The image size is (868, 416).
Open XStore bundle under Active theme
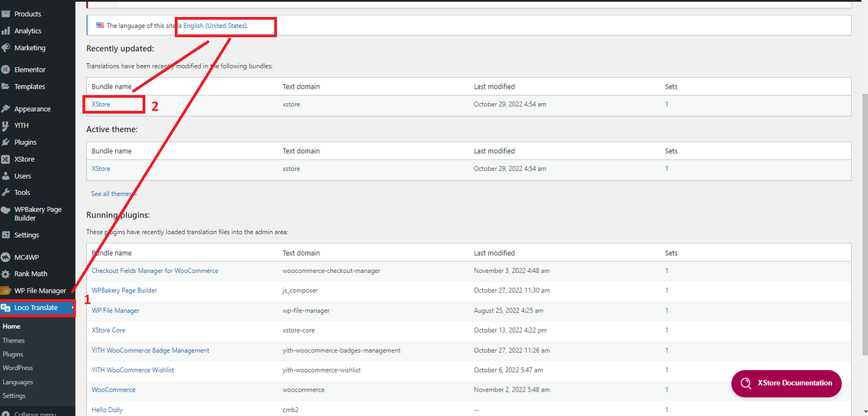pyautogui.click(x=101, y=169)
